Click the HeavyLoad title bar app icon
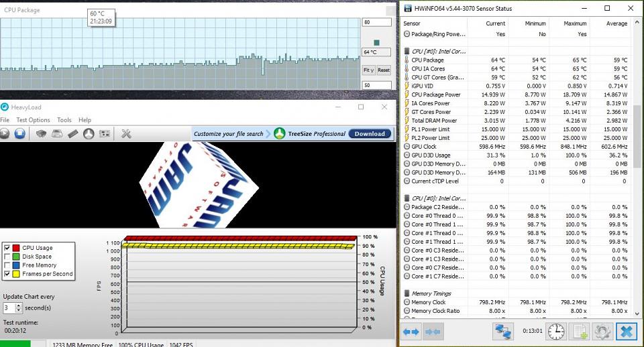 [5, 107]
